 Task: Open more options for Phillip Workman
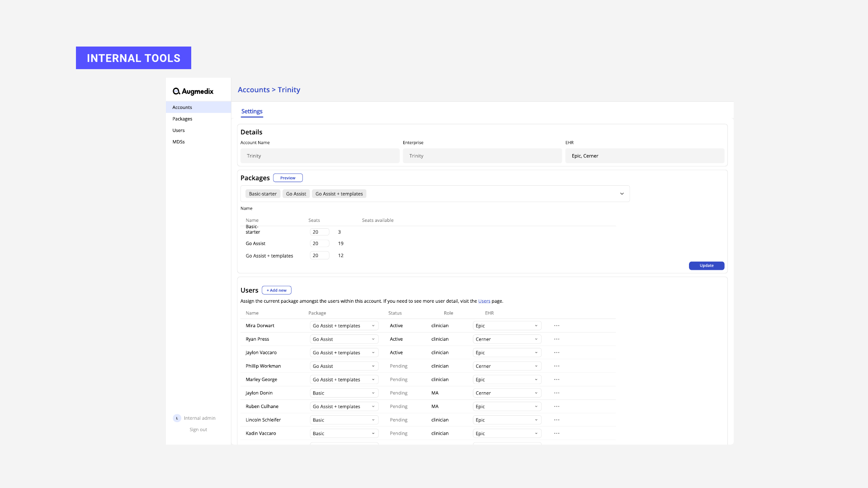pos(557,366)
